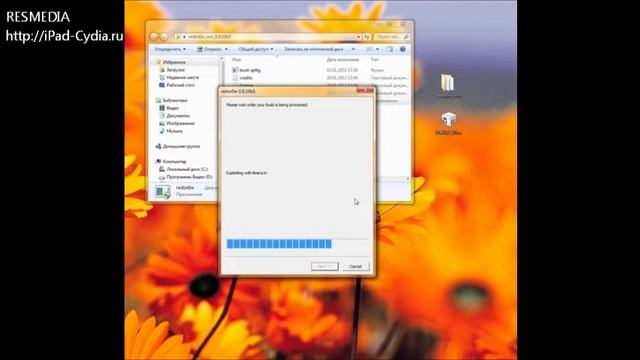Click the Тип column header

coord(375,60)
